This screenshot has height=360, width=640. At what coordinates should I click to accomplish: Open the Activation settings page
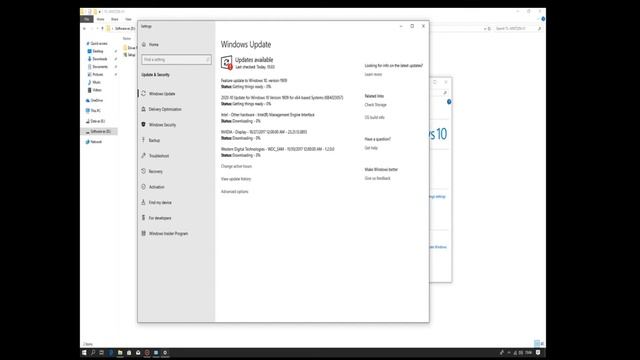157,187
